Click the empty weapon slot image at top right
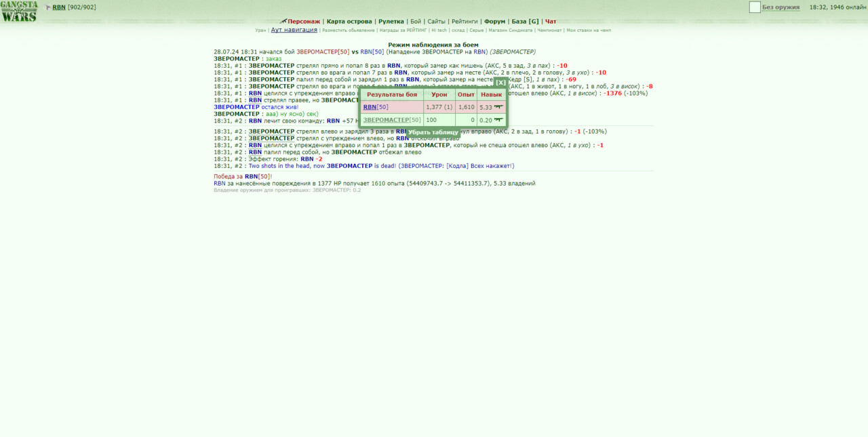This screenshot has width=868, height=437. pos(755,7)
